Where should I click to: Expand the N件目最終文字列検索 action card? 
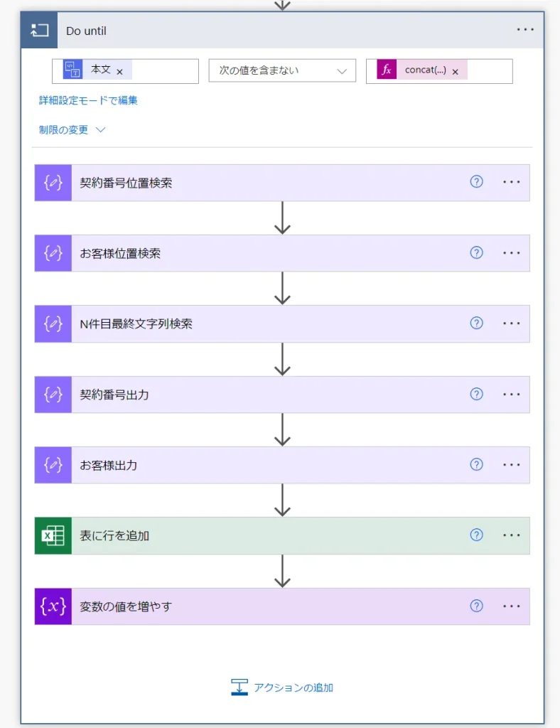[270, 323]
